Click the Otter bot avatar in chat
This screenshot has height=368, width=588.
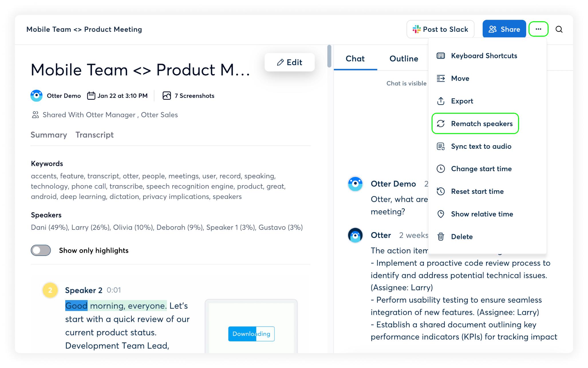(355, 235)
